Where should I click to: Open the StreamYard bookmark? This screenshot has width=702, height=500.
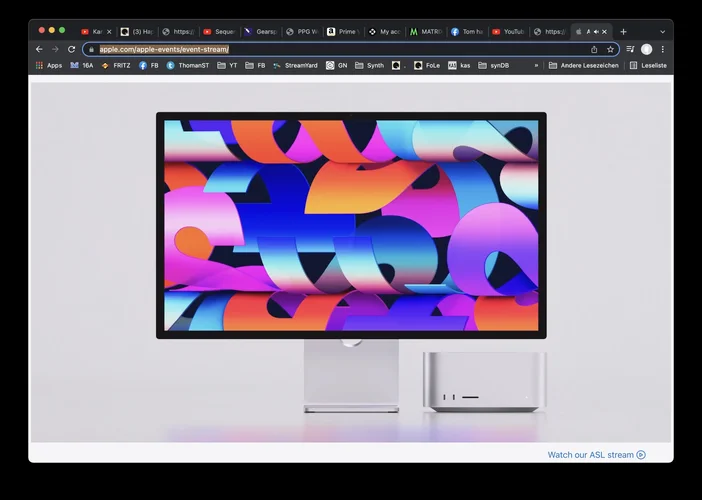[x=295, y=65]
